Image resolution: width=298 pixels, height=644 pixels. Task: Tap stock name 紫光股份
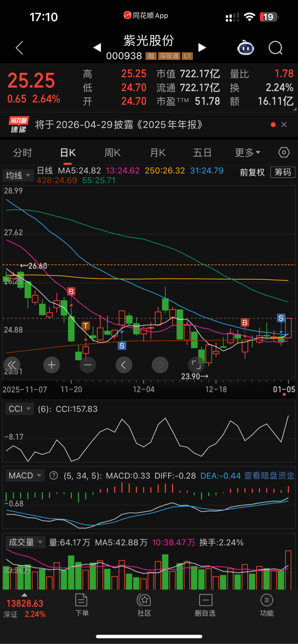pos(149,40)
